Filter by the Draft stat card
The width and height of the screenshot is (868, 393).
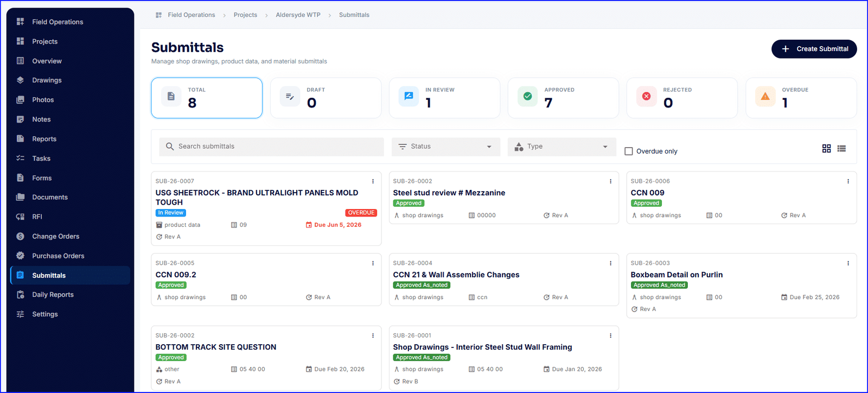325,98
